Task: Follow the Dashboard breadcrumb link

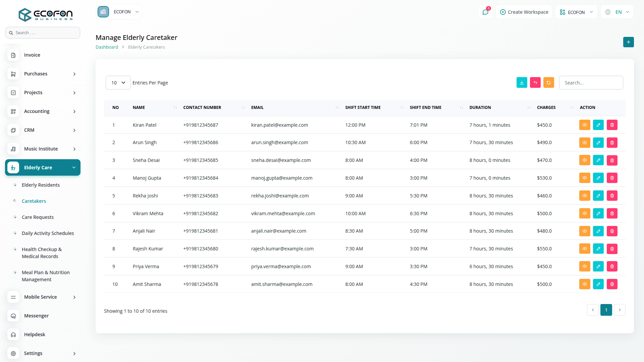Action: point(107,47)
